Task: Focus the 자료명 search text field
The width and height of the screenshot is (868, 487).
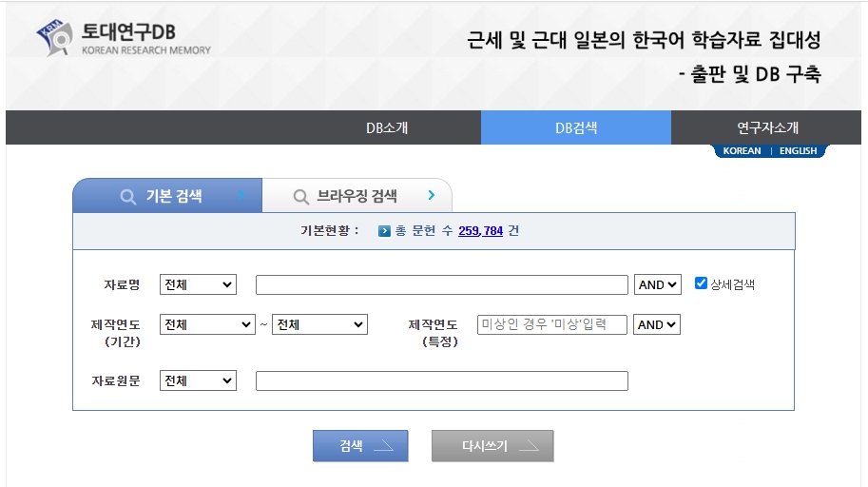Action: (442, 284)
